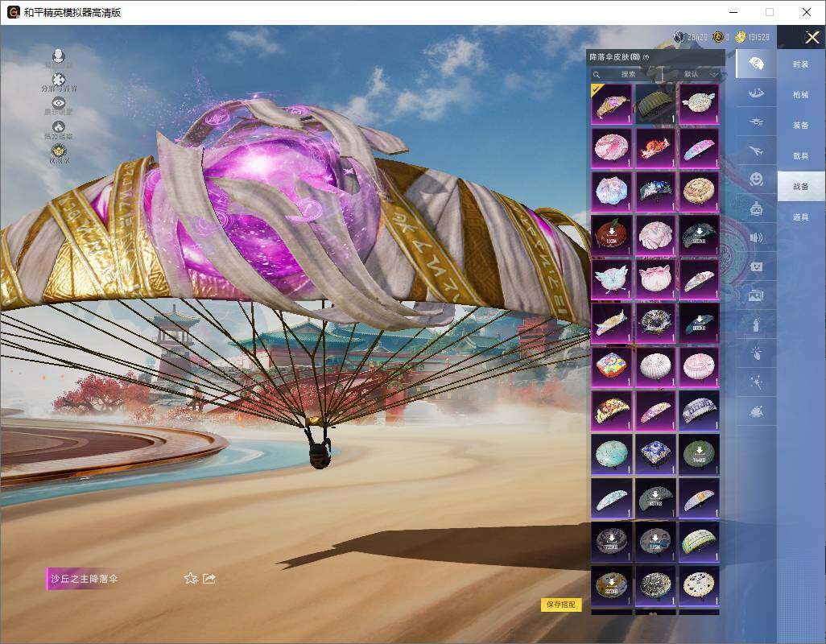
Task: Download the red apple parachute skin
Action: (x=611, y=235)
